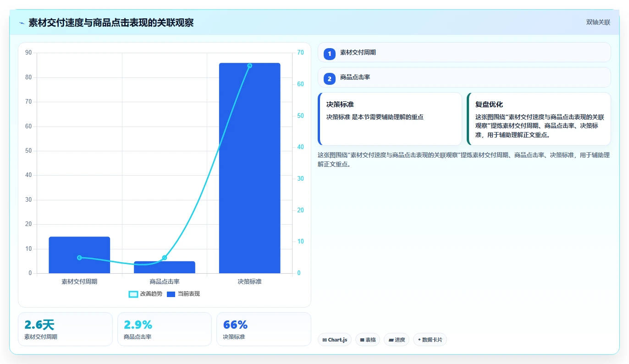Click the x-axis label 素材交付周期

point(79,281)
